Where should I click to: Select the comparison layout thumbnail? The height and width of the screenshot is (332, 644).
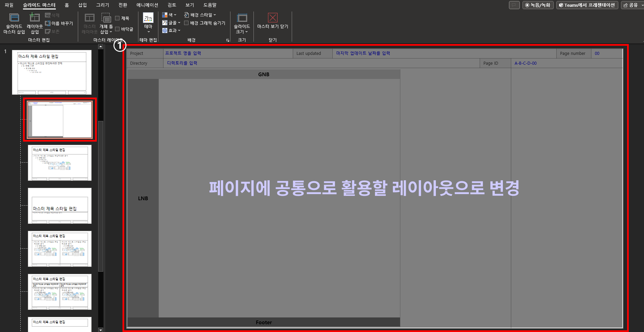[60, 292]
